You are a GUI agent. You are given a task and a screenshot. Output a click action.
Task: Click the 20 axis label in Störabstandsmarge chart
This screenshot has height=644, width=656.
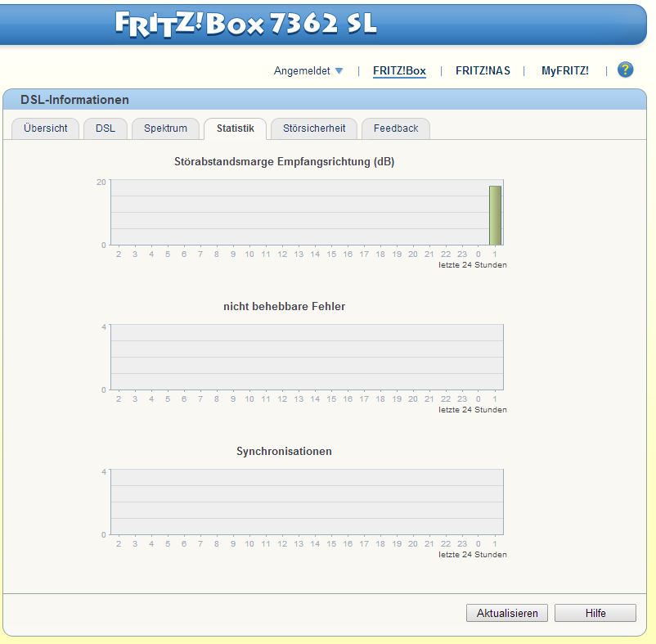101,182
